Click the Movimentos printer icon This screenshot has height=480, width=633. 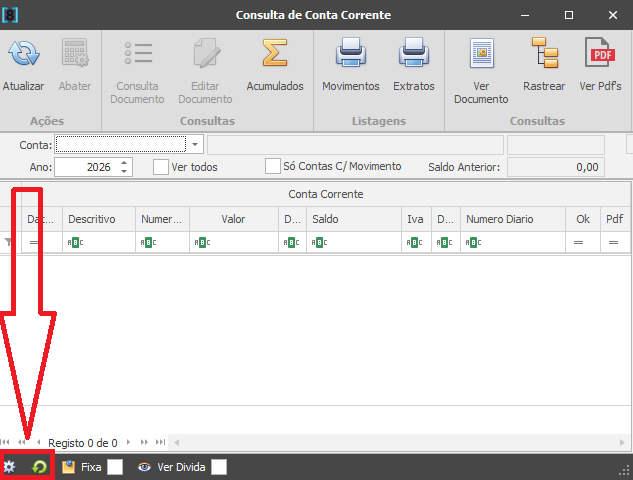click(350, 54)
